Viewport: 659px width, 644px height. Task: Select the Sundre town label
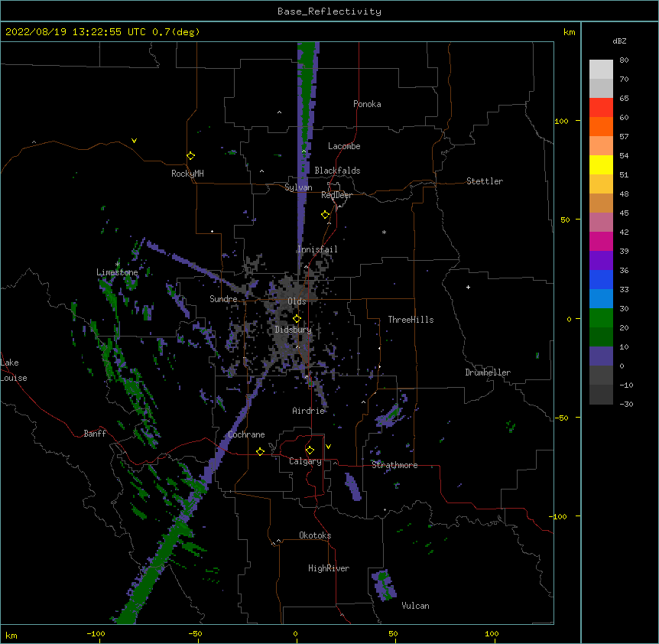[x=223, y=299]
